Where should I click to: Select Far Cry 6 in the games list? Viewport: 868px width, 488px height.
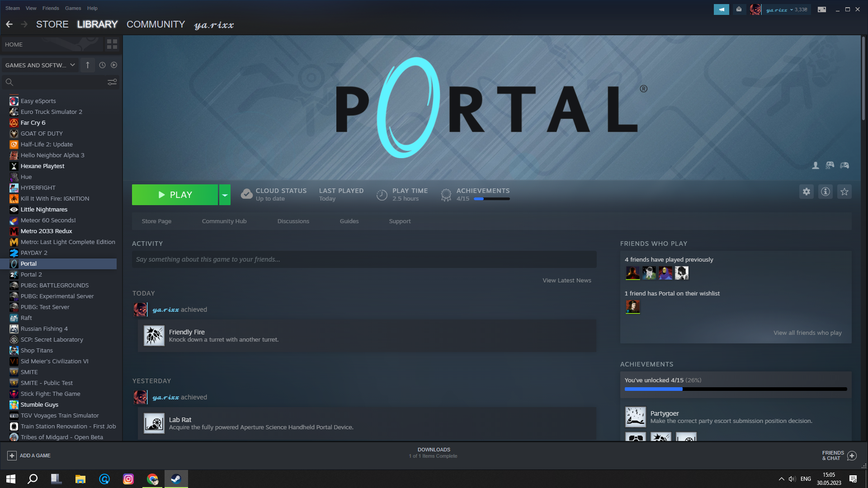tap(58, 122)
